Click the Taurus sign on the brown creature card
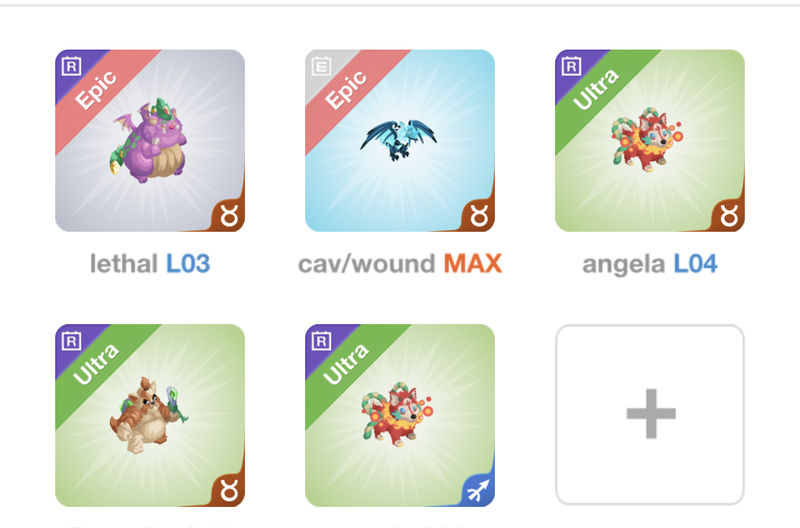800x528 pixels. point(229,491)
